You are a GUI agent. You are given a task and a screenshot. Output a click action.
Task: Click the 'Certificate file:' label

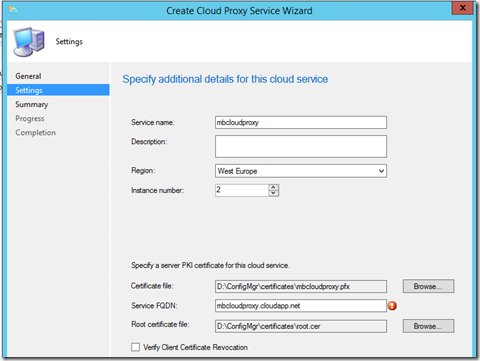[x=152, y=286]
